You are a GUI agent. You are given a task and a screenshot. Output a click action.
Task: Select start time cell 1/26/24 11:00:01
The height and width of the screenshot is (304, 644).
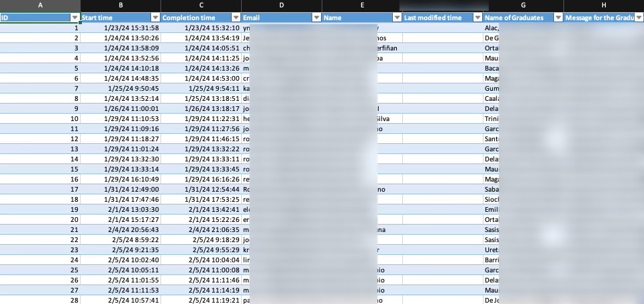(120, 108)
